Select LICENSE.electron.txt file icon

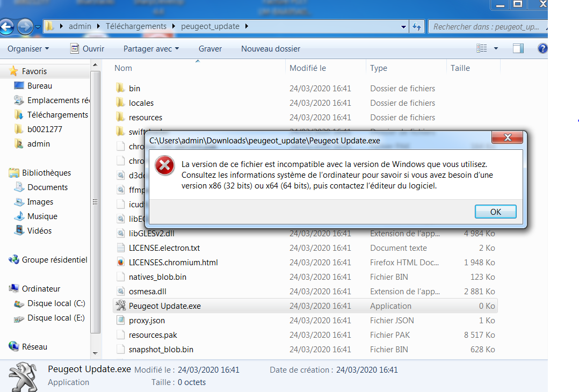120,248
